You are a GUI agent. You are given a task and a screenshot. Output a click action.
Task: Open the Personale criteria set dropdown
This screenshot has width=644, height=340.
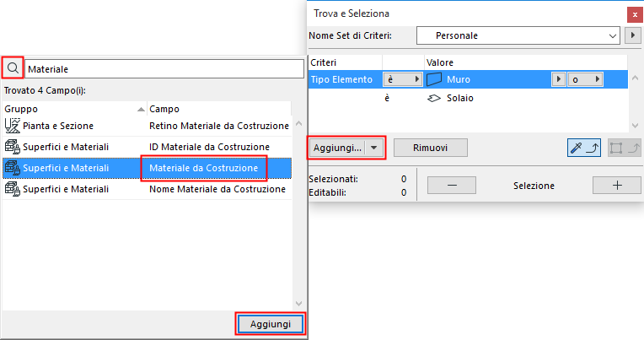pos(518,36)
